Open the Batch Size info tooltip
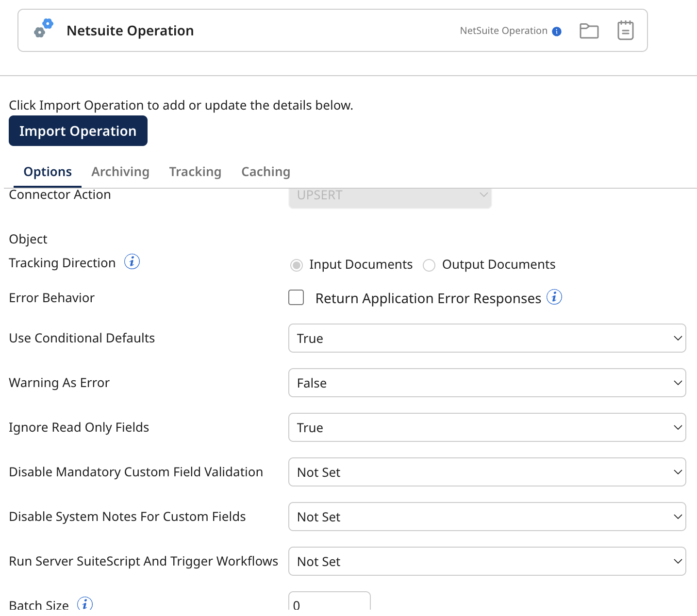Image resolution: width=697 pixels, height=616 pixels. click(x=85, y=604)
